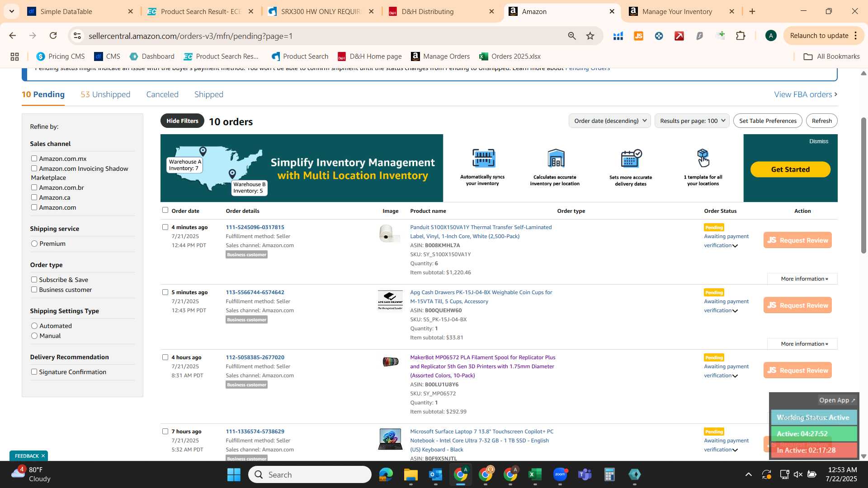Check Signature Confirmation filter

point(34,372)
